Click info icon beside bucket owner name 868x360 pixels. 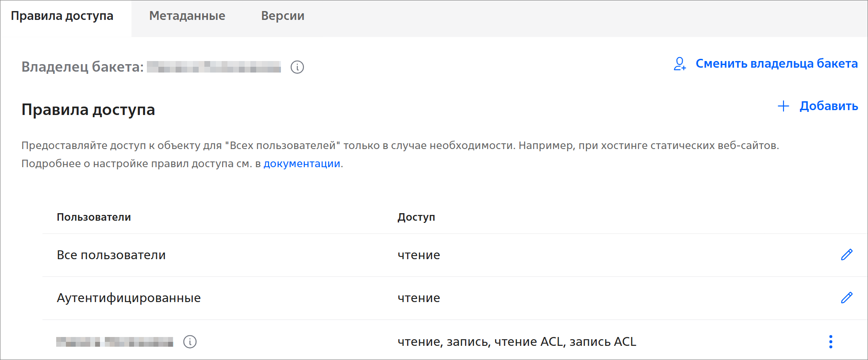click(x=297, y=67)
